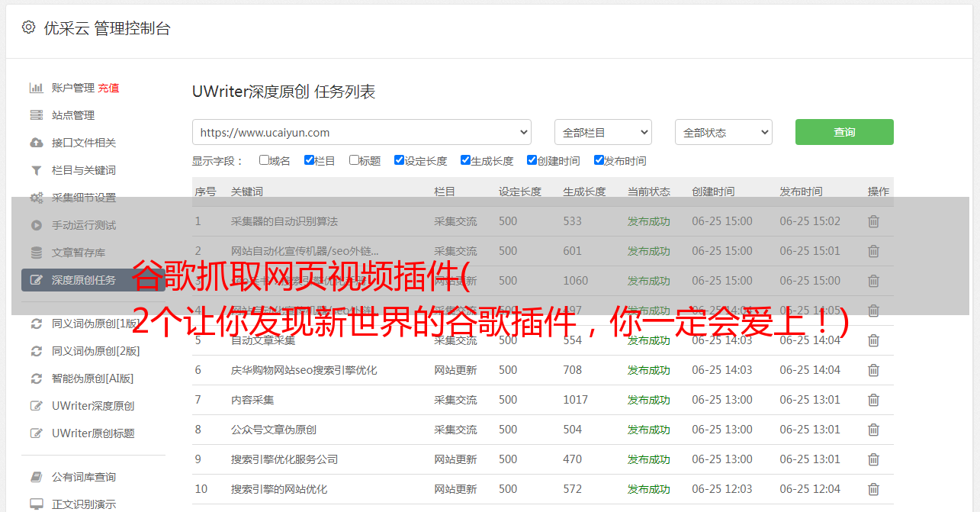Image resolution: width=980 pixels, height=512 pixels.
Task: Click trash icon for 搜索引擎的网站优化 row
Action: click(873, 489)
